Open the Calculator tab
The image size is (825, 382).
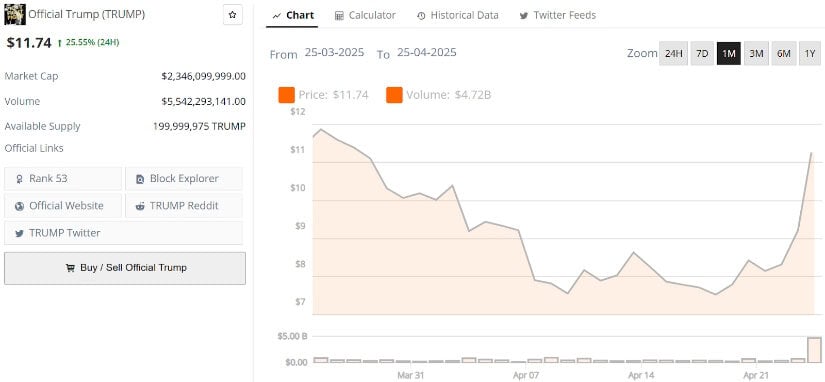(x=365, y=15)
